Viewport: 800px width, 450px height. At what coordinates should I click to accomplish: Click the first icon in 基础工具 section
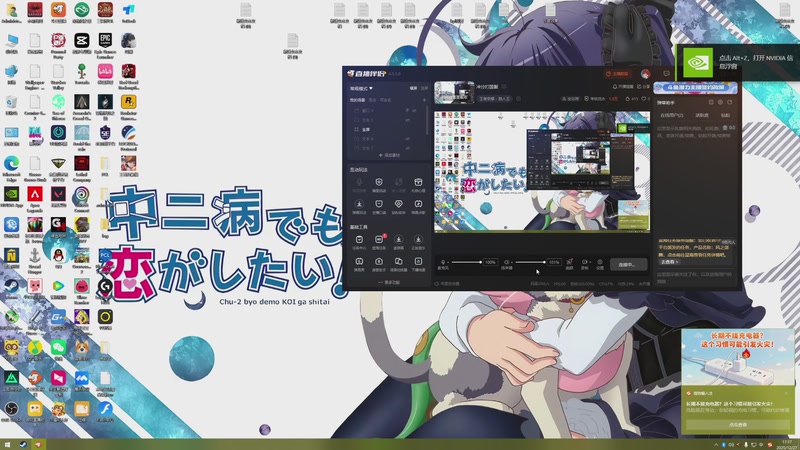[359, 239]
